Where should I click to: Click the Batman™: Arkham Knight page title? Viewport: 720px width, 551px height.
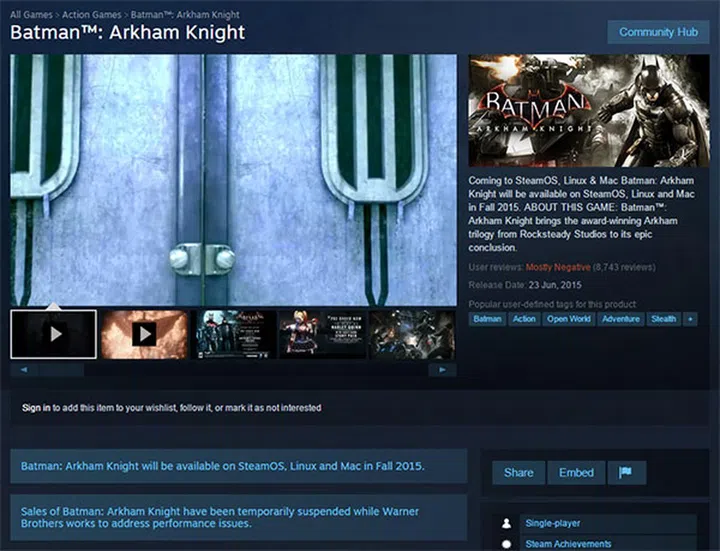(128, 33)
